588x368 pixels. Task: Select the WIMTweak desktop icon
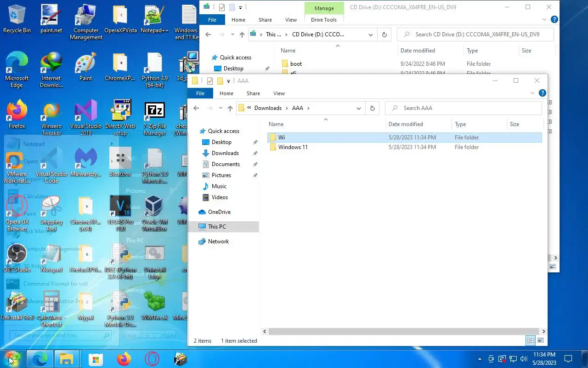154,306
